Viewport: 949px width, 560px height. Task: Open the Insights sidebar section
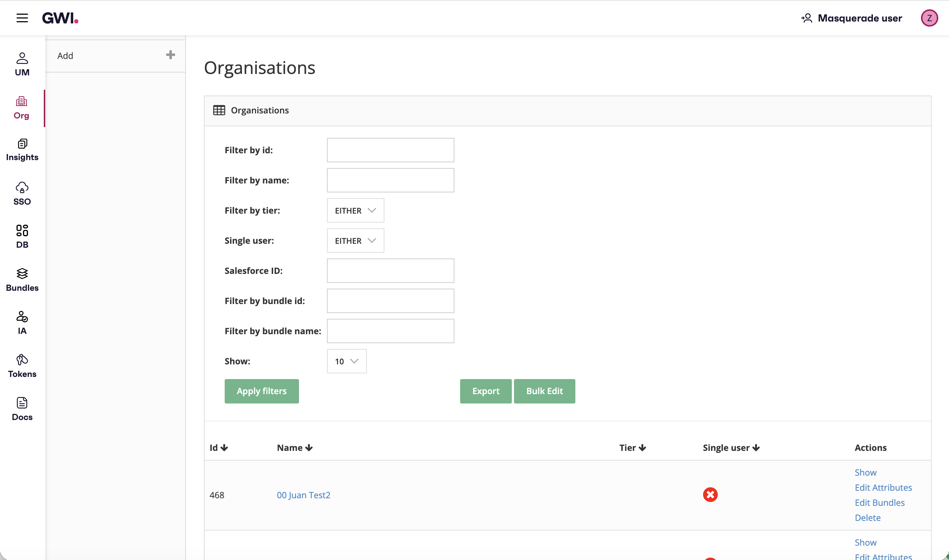[22, 150]
